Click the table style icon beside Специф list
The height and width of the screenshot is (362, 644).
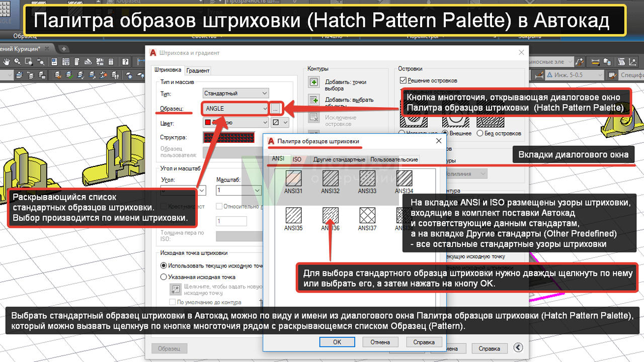tap(612, 75)
